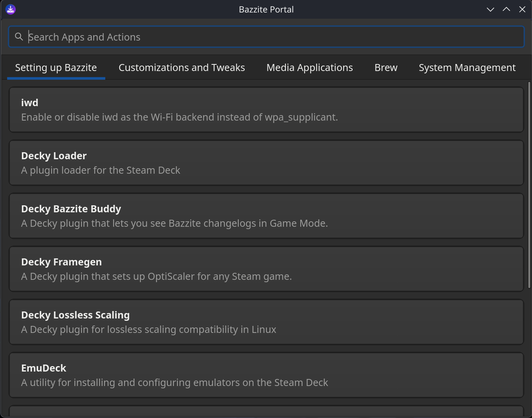Click the magnifying glass search icon
The width and height of the screenshot is (532, 418).
tap(19, 37)
